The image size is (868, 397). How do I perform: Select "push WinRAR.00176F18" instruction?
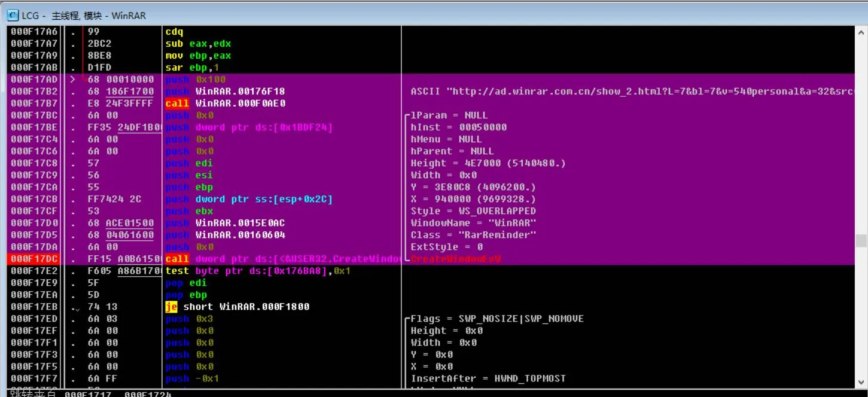pos(225,91)
